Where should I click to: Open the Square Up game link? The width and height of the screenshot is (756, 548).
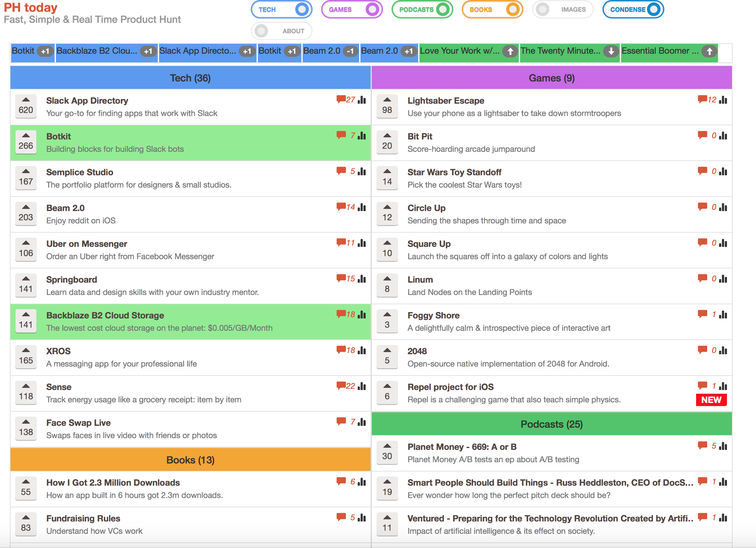point(429,244)
